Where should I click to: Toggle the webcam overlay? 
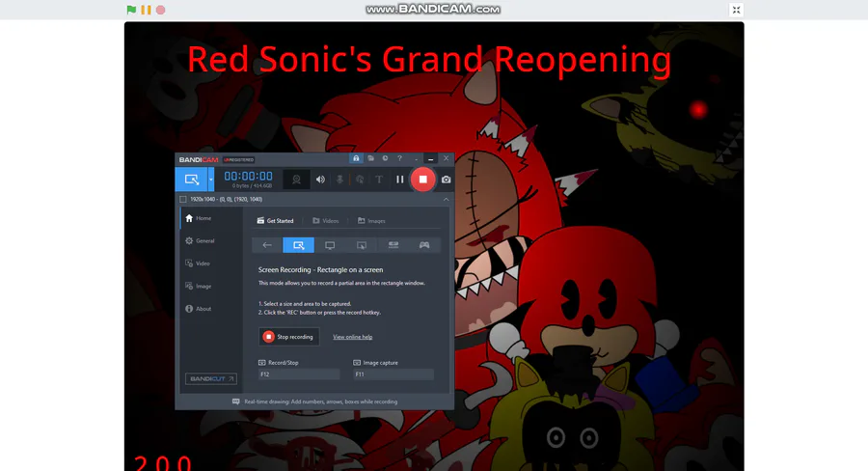tap(297, 180)
